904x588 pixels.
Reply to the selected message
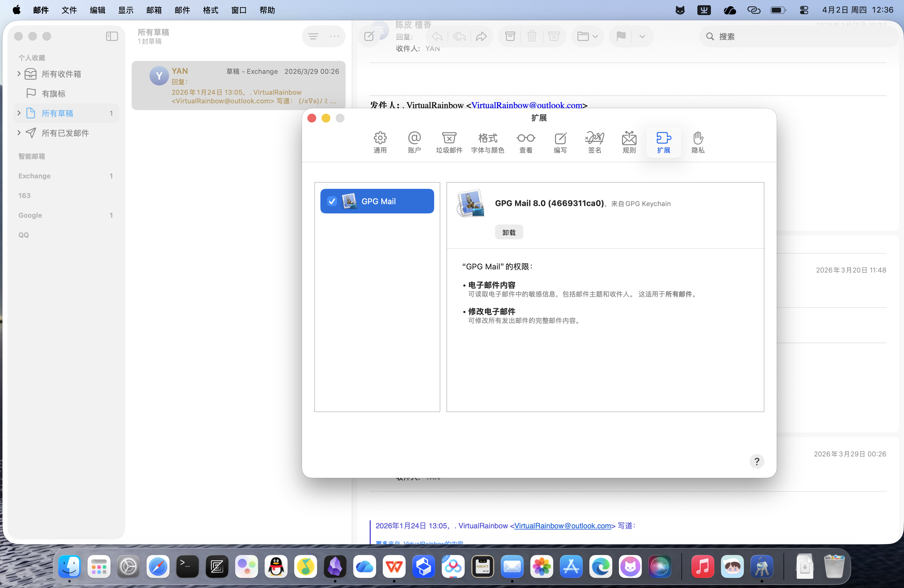437,37
